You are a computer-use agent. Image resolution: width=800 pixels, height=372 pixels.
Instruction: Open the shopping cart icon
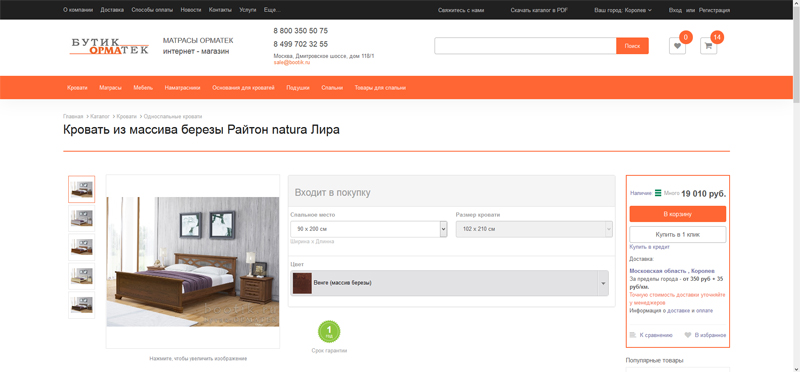tap(708, 45)
